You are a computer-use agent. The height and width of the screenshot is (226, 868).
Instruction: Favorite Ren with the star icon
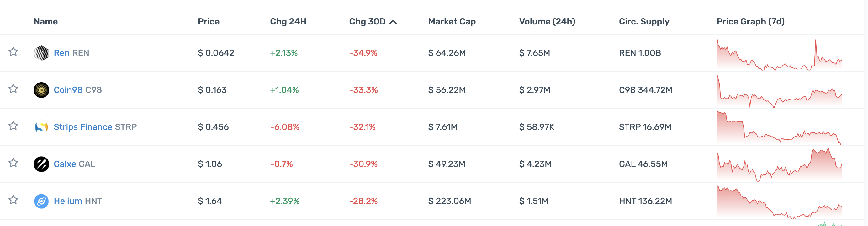(x=13, y=51)
